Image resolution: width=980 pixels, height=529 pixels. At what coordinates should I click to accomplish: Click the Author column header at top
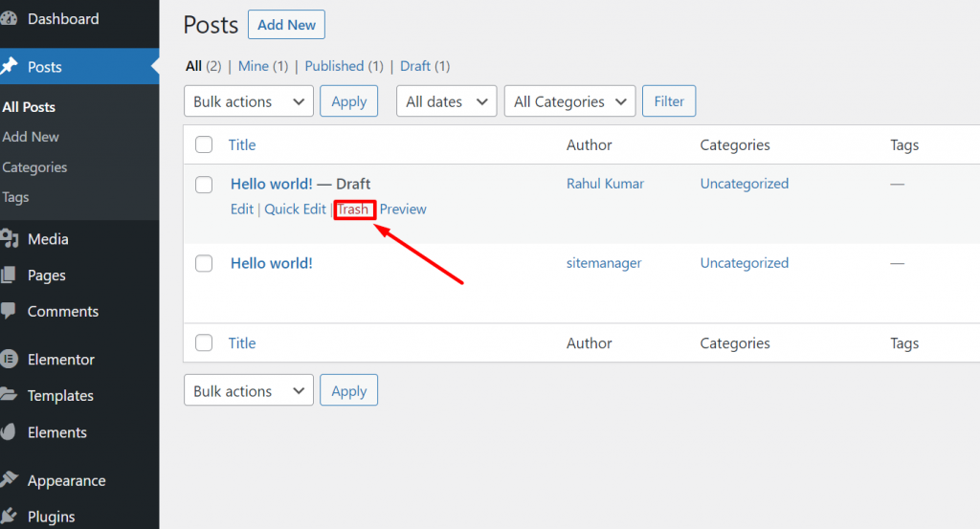click(589, 144)
